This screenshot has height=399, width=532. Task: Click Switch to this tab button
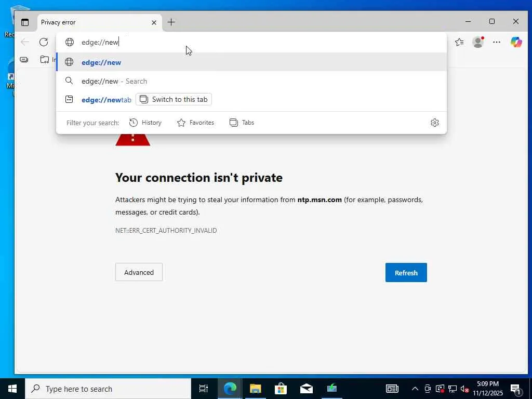[x=174, y=99]
